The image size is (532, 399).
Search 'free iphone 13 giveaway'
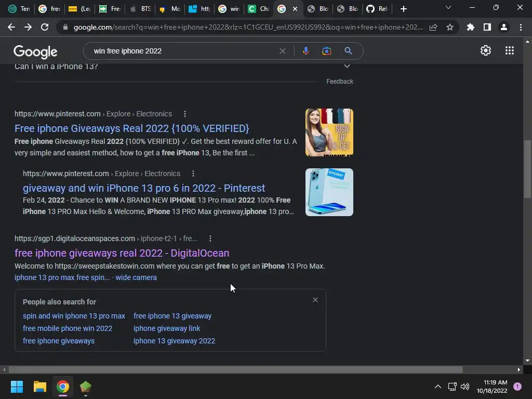(x=172, y=316)
